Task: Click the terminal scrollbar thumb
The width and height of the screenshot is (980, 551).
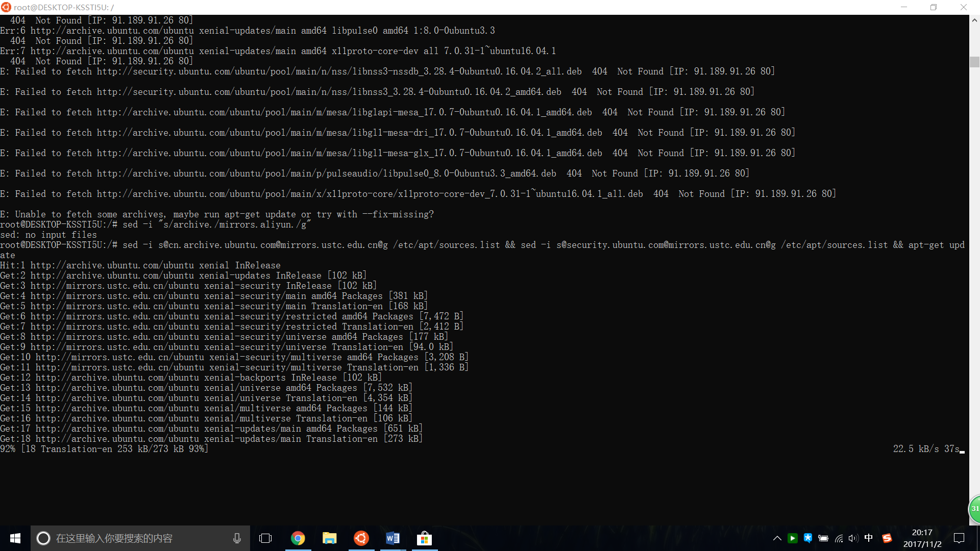Action: (974, 62)
